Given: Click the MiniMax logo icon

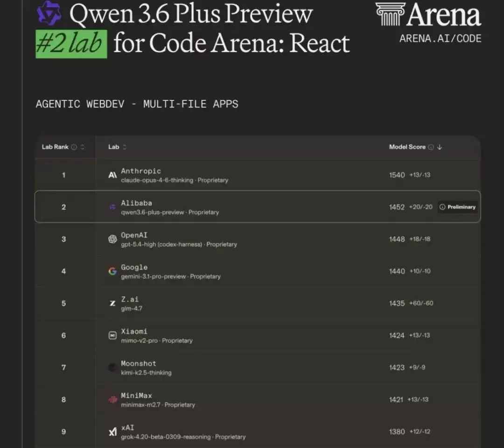Looking at the screenshot, I should pos(112,399).
